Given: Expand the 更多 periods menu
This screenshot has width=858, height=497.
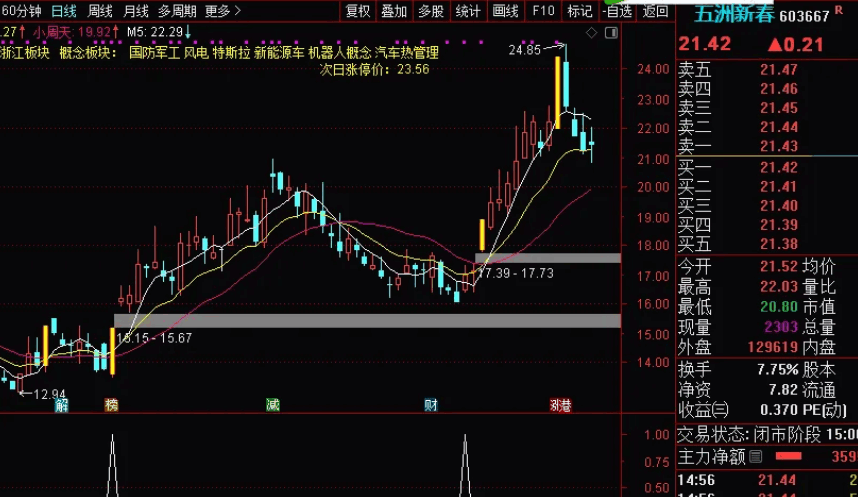Looking at the screenshot, I should coord(223,11).
